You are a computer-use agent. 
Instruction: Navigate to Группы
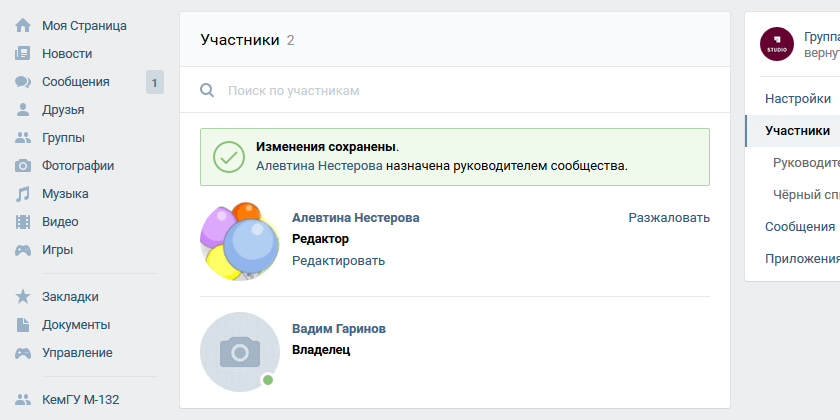[63, 138]
